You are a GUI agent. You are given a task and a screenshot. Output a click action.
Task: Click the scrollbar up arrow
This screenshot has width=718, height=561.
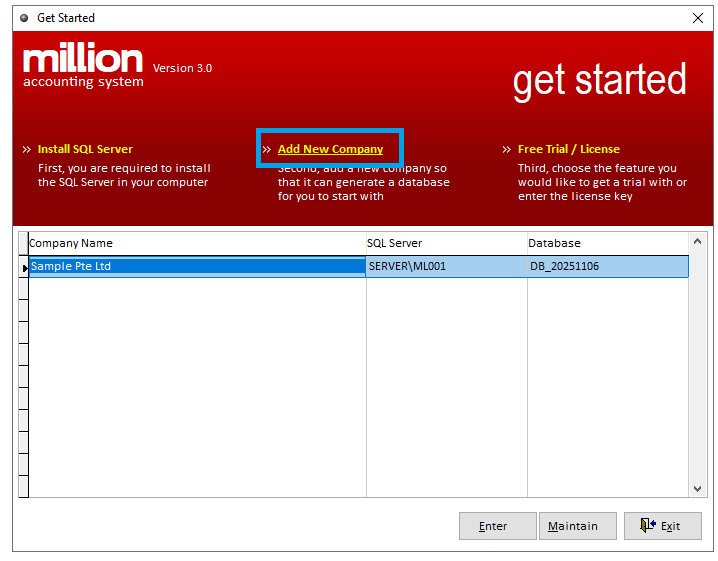pyautogui.click(x=697, y=241)
